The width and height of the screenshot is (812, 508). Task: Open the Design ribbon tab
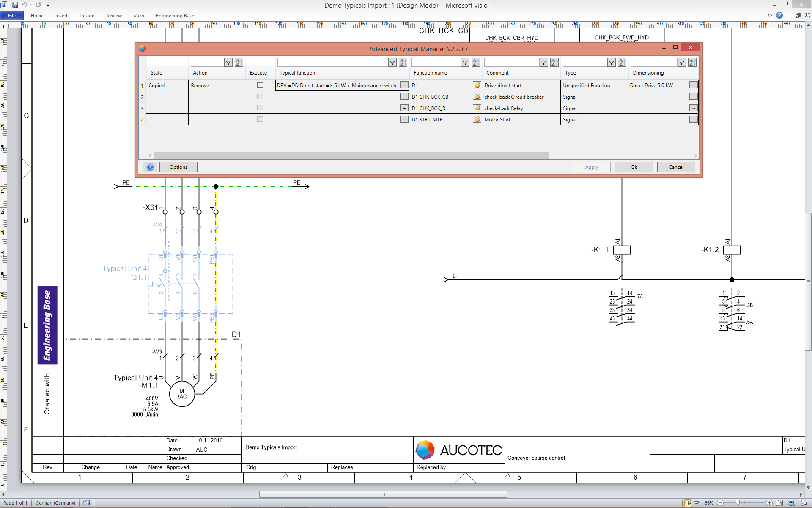(x=87, y=16)
